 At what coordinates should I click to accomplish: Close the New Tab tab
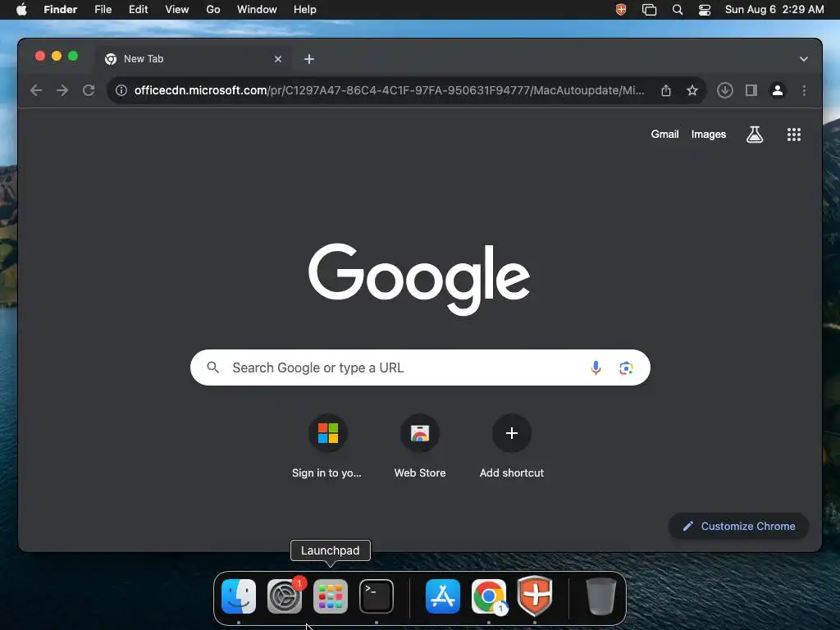(277, 59)
